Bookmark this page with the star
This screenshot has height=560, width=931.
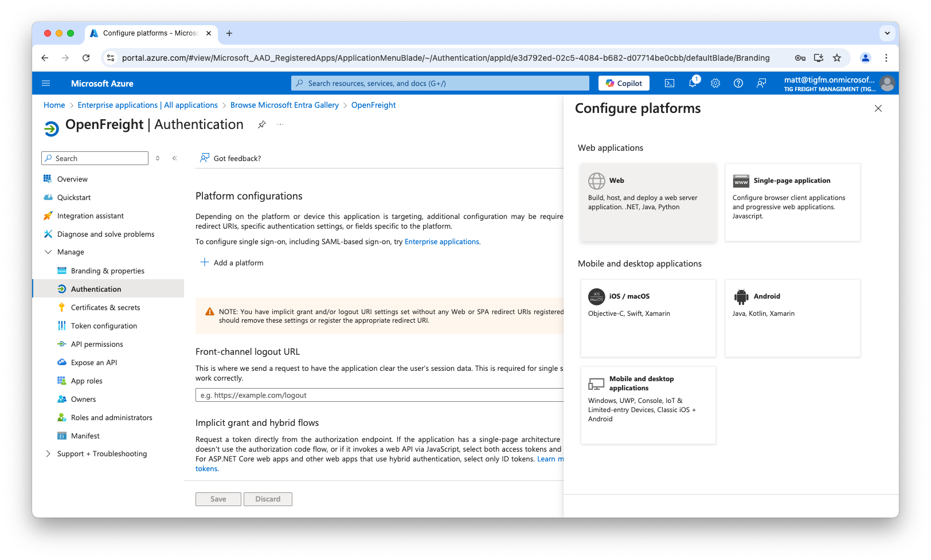837,58
